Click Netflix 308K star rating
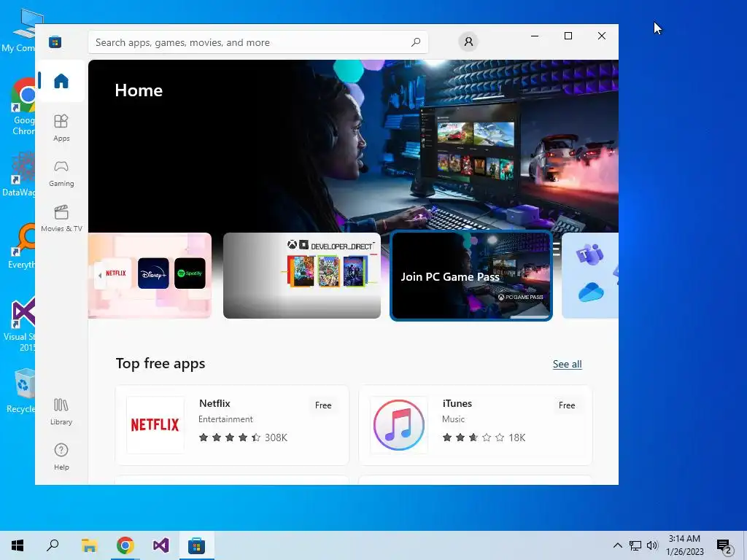Viewport: 747px width, 560px height. coord(243,437)
